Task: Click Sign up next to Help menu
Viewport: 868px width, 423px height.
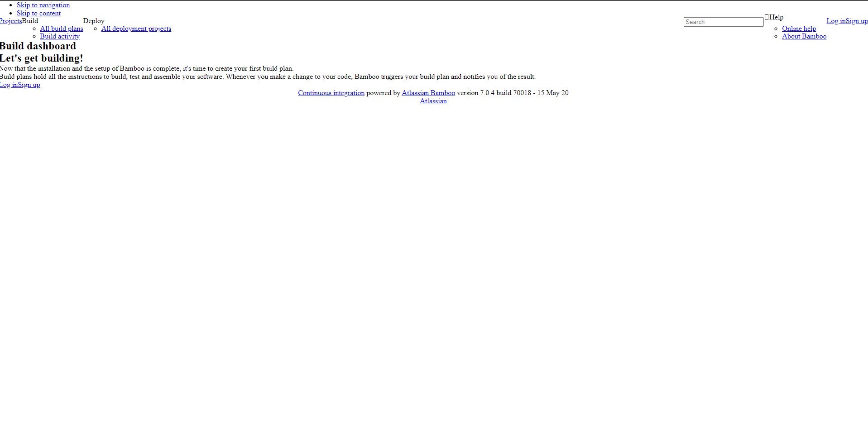Action: point(857,21)
